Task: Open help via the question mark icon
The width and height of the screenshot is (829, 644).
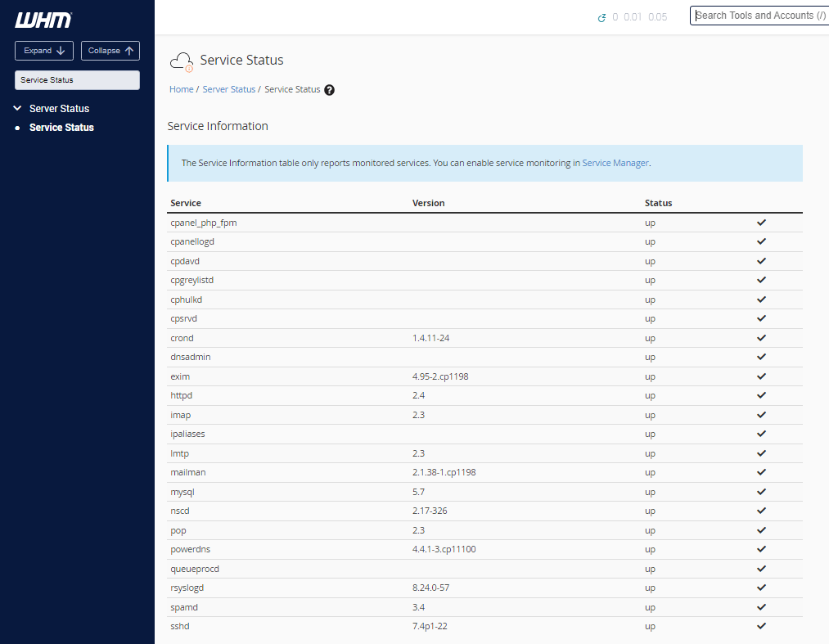Action: (329, 89)
